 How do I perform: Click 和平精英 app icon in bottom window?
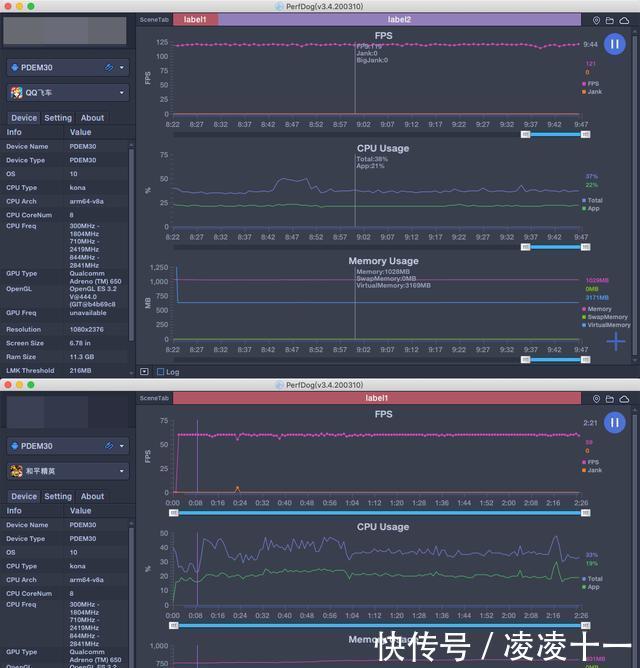(x=17, y=471)
